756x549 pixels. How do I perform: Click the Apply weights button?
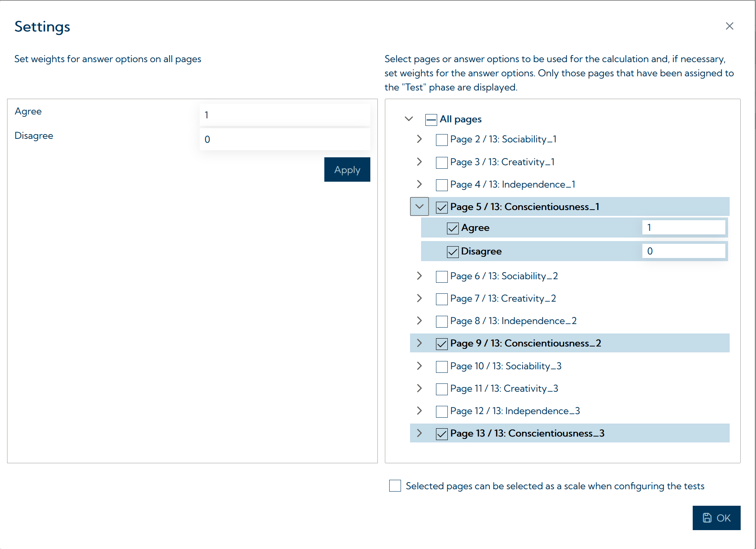[347, 170]
